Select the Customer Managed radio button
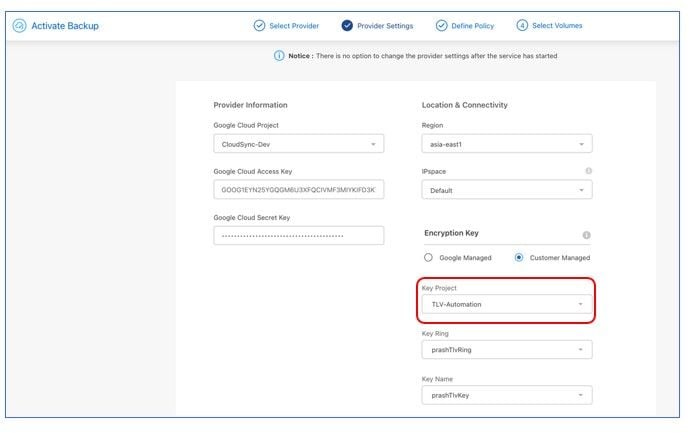694x433 pixels. pyautogui.click(x=519, y=258)
